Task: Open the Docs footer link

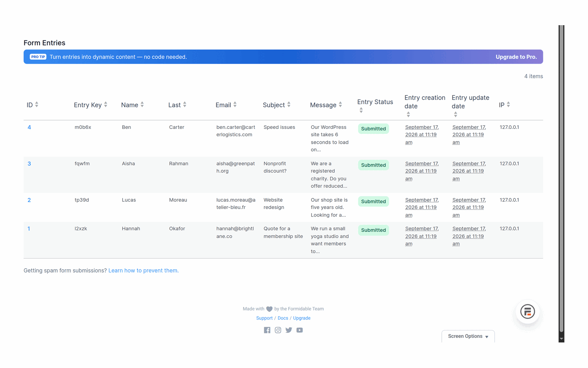Action: (x=283, y=318)
